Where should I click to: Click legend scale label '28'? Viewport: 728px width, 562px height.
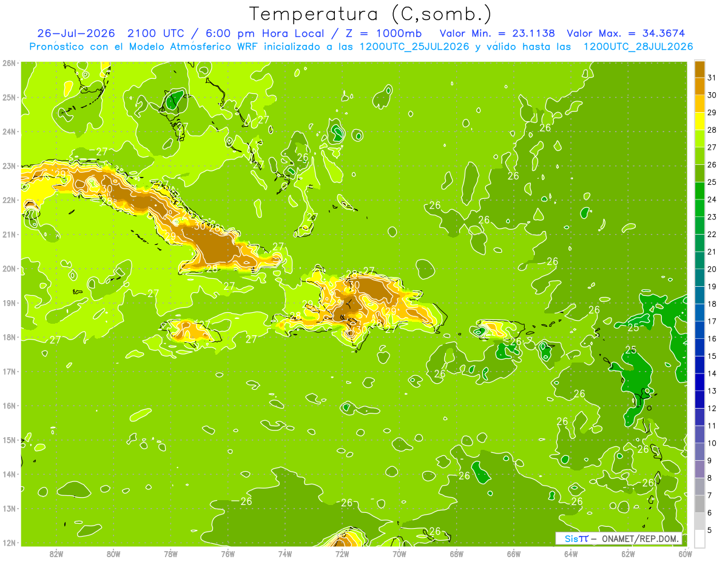tap(712, 130)
